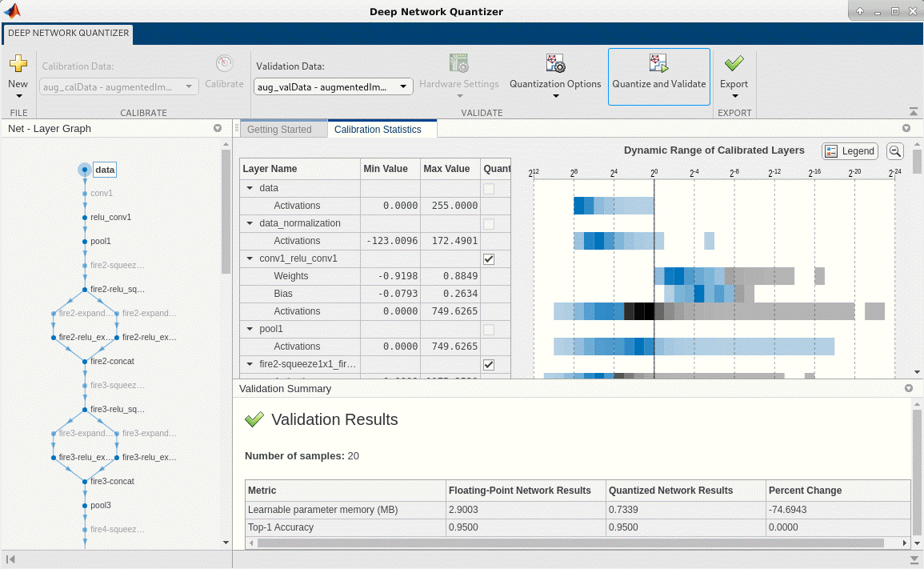Toggle quantize checkbox for data layer
924x569 pixels.
pos(489,189)
